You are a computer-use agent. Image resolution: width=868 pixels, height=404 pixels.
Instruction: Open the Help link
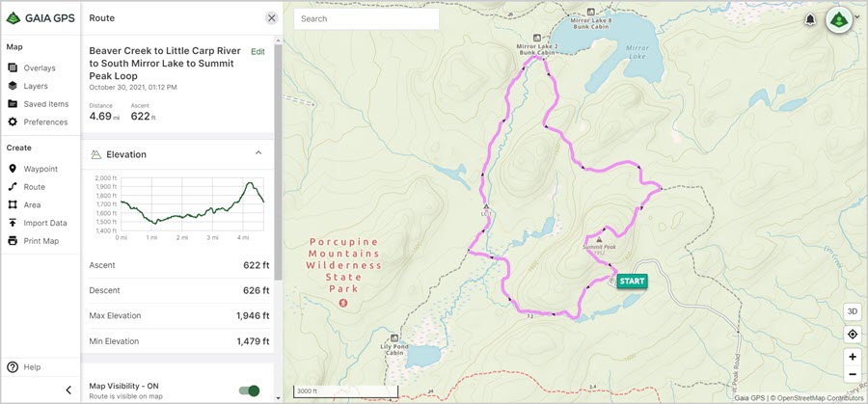[32, 367]
